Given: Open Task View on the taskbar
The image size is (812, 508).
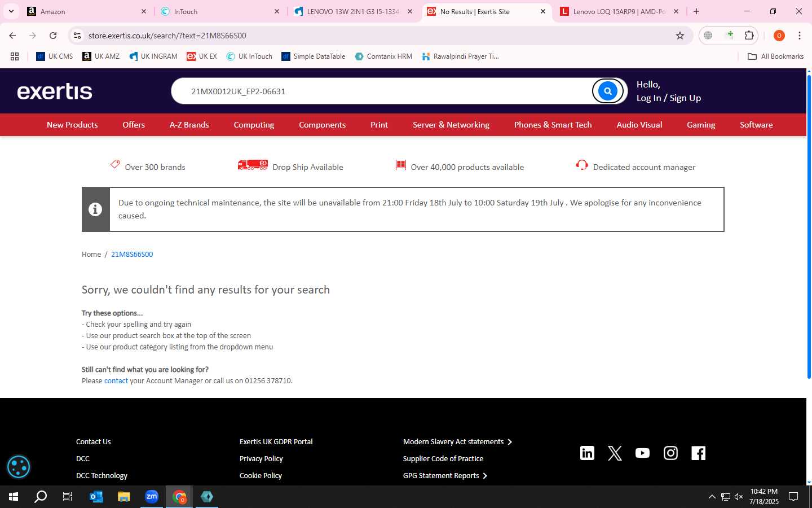Looking at the screenshot, I should pyautogui.click(x=68, y=497).
